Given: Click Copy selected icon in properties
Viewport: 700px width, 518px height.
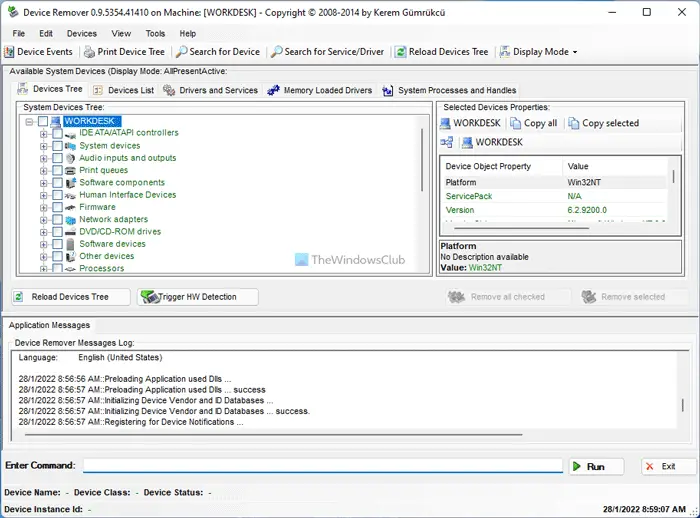Looking at the screenshot, I should [574, 123].
